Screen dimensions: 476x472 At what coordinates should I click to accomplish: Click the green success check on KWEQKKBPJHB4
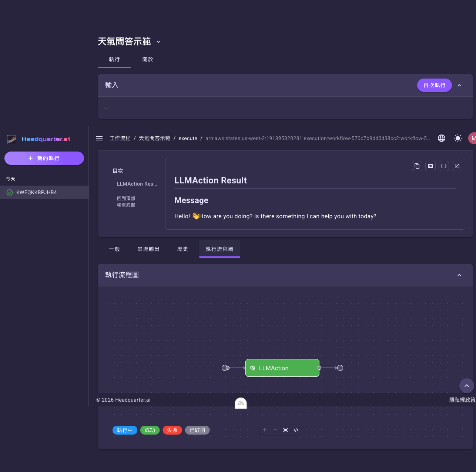click(x=10, y=192)
